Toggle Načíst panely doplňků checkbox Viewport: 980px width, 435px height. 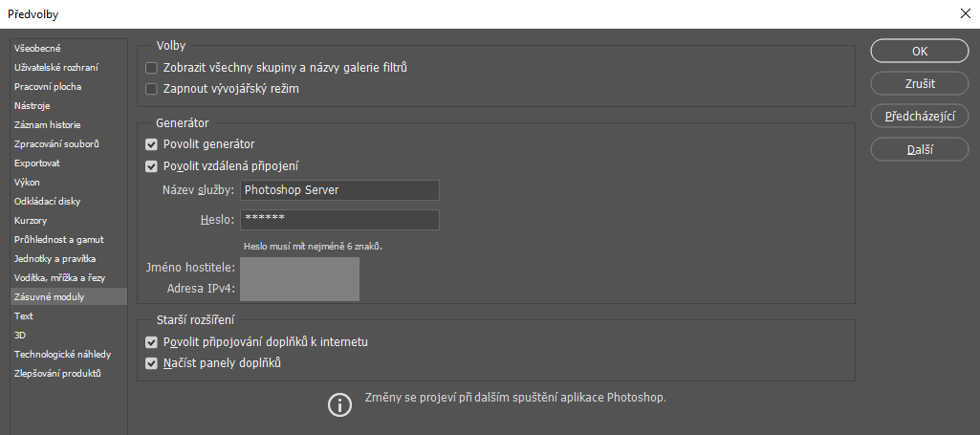(x=151, y=363)
